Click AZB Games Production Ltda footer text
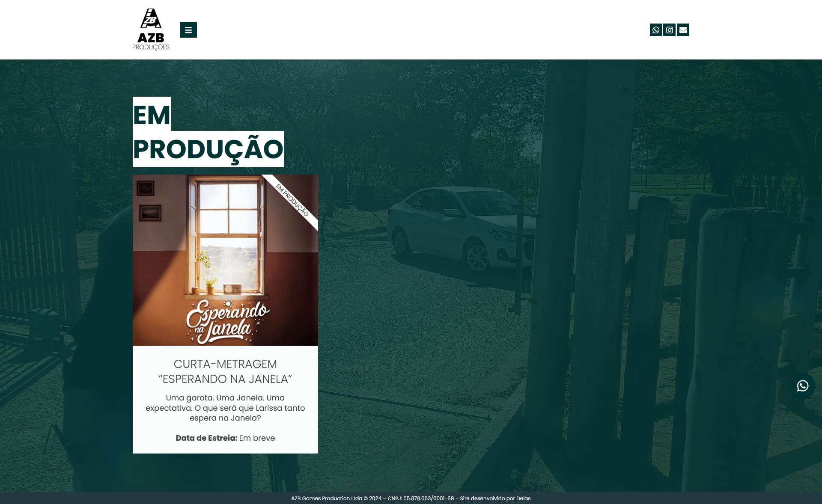Viewport: 822px width, 504px height. point(326,498)
